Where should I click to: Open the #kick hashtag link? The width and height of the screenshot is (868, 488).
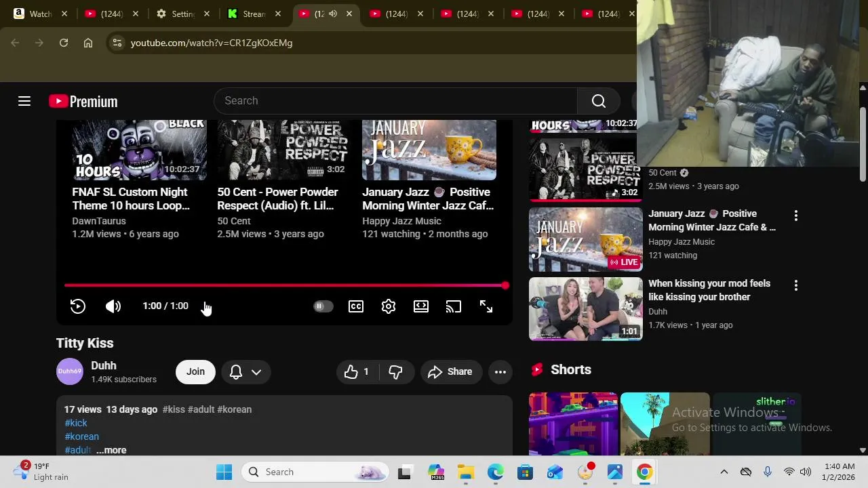point(76,423)
